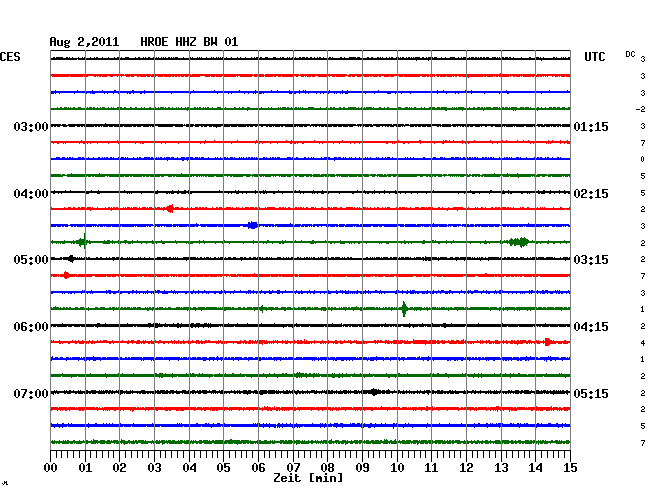Click the '04:00' local time label
This screenshot has width=650, height=494.
click(31, 194)
